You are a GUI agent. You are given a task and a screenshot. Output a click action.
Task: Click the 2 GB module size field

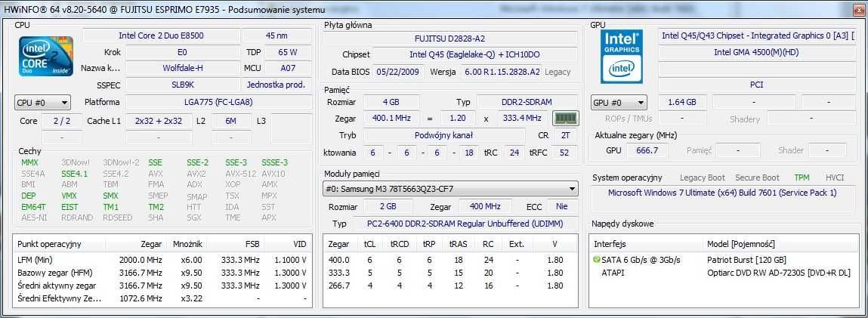pyautogui.click(x=388, y=207)
